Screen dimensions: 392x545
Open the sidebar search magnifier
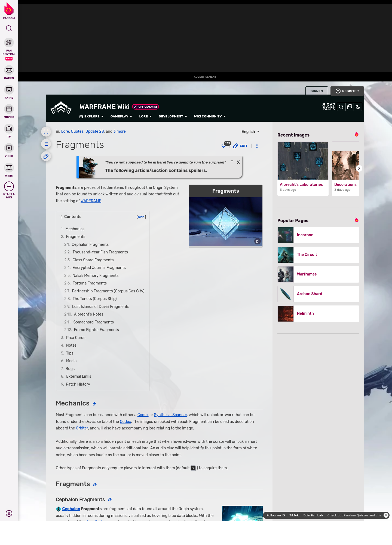pyautogui.click(x=9, y=28)
